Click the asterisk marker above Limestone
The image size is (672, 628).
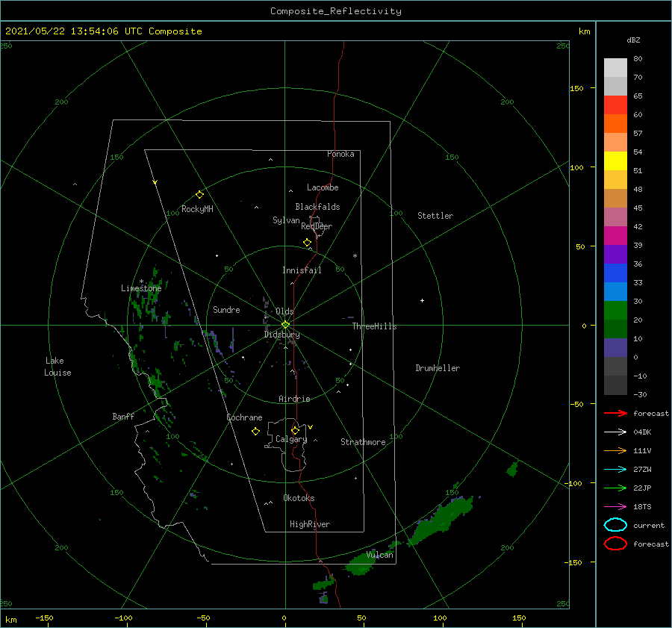pos(141,282)
